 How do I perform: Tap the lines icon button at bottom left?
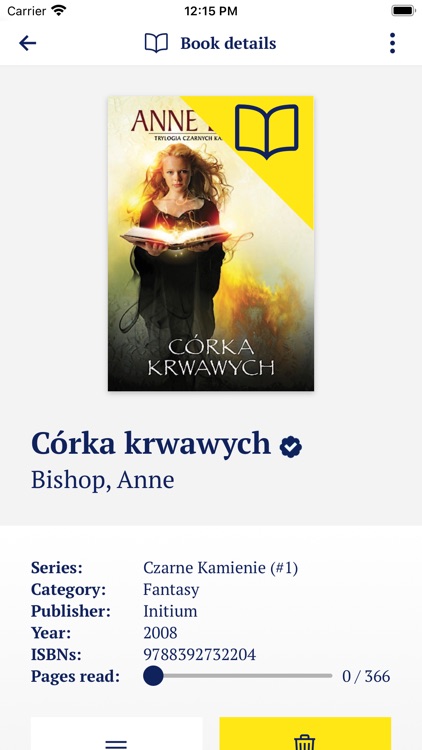[x=116, y=733]
